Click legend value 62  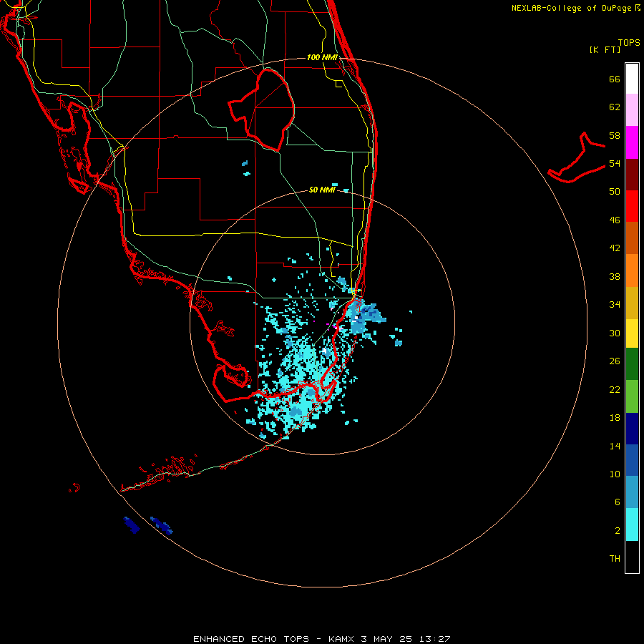615,107
